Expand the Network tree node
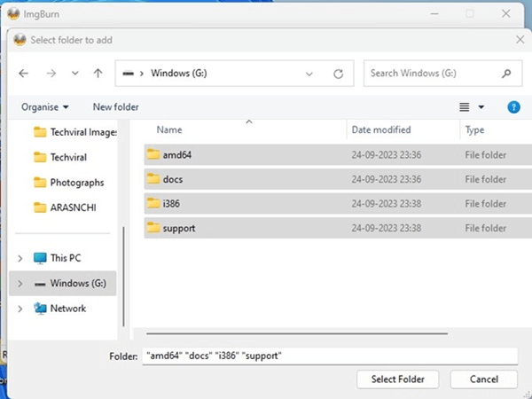 pyautogui.click(x=20, y=309)
